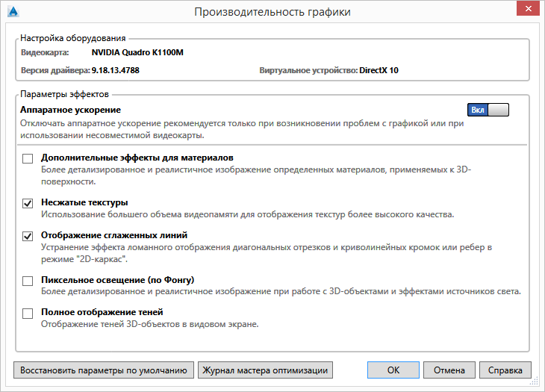Enable Пиксельное освещение (по Фонгу) checkbox

pos(28,281)
